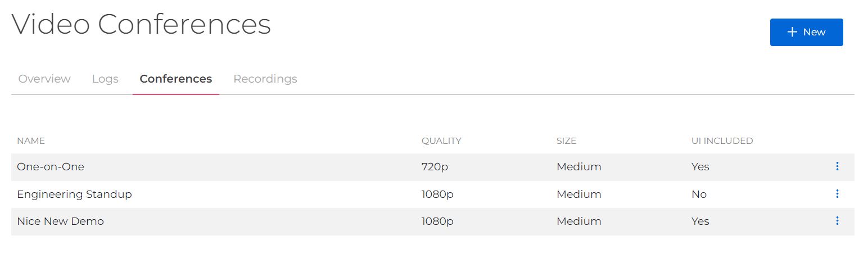Click the No value under UI Included
Viewport: 868px width, 267px height.
[x=699, y=194]
